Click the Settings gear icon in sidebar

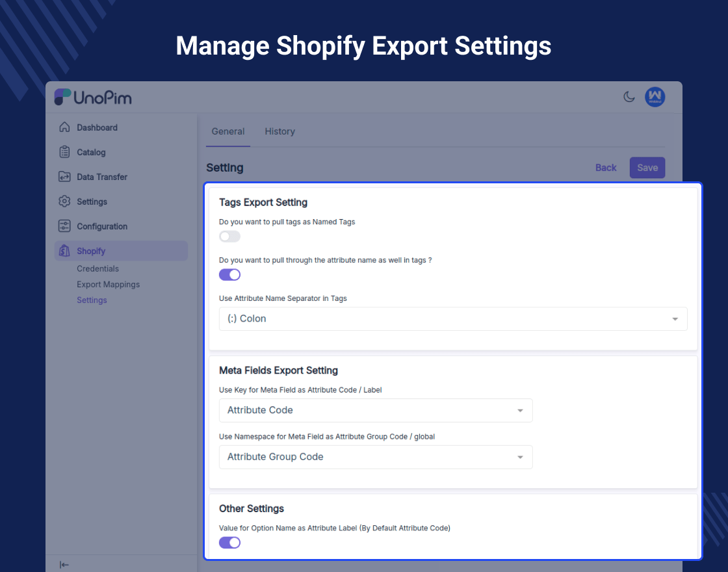[64, 201]
